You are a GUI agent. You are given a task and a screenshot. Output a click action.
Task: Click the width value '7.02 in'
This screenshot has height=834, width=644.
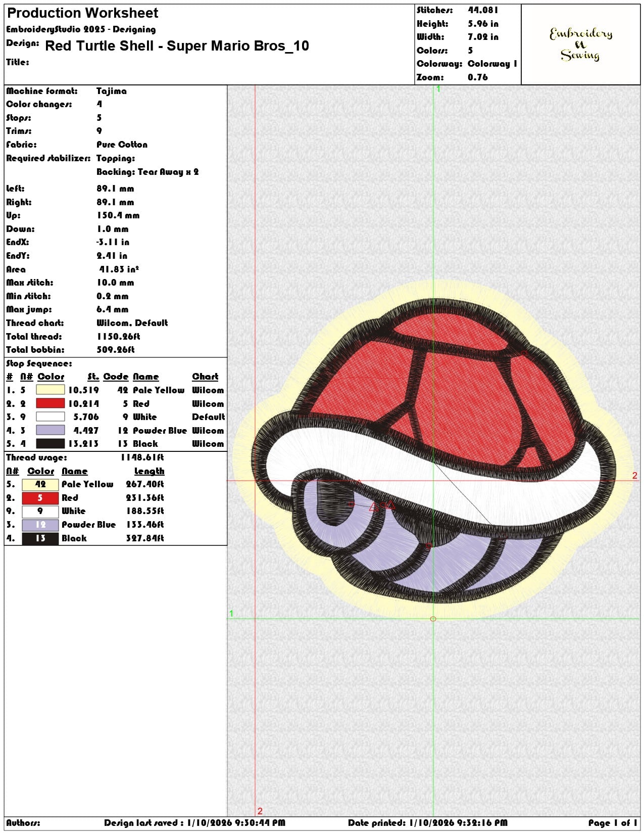click(x=483, y=36)
